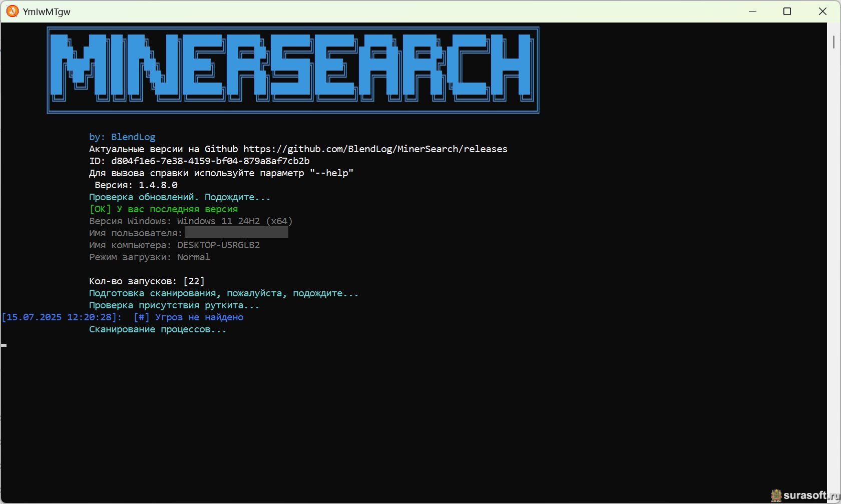Maximize the YmIwMTgw console window
Viewport: 841px width, 504px height.
pyautogui.click(x=787, y=12)
